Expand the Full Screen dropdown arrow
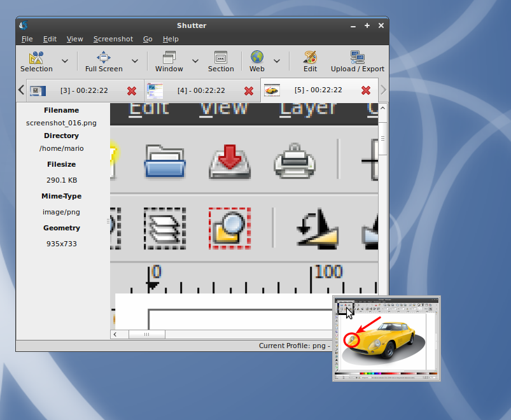 (x=135, y=61)
